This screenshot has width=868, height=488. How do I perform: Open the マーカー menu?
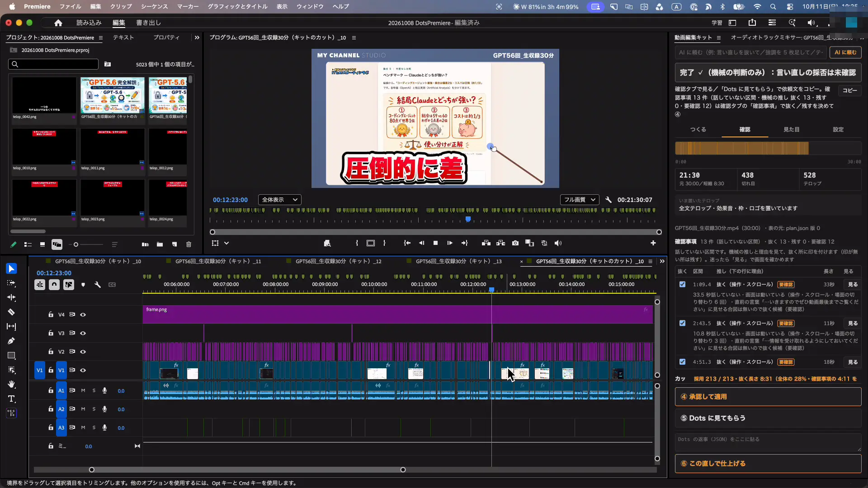click(188, 6)
